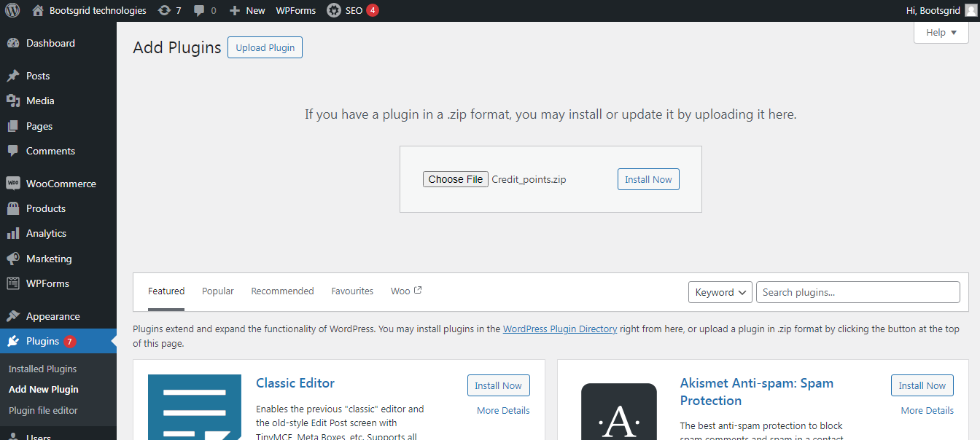The image size is (980, 440).
Task: Click the user avatar next to Hi, Bootsgrid
Action: tap(970, 10)
